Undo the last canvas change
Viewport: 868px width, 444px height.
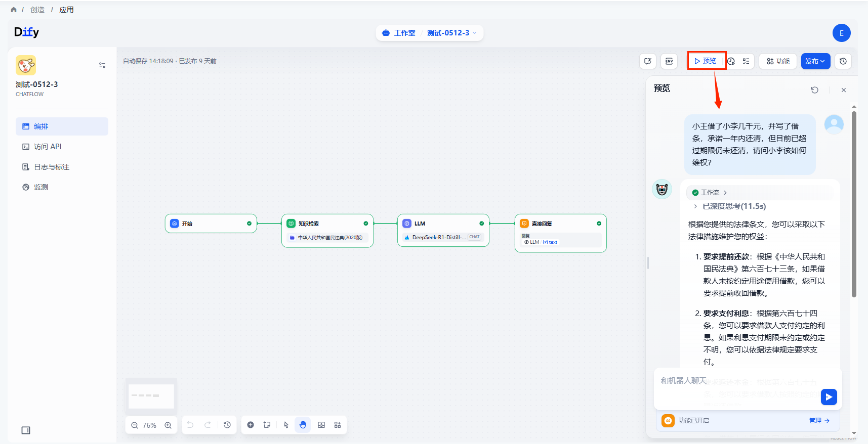(190, 425)
